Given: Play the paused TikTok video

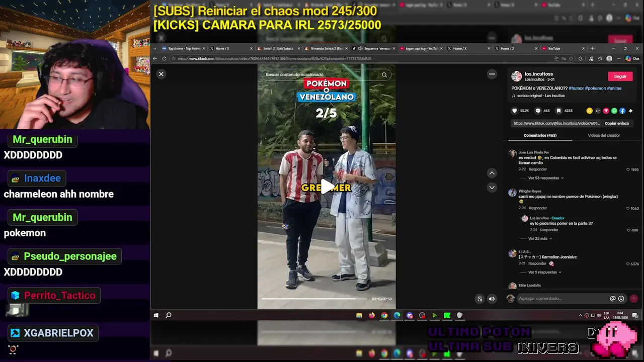Looking at the screenshot, I should pyautogui.click(x=327, y=187).
